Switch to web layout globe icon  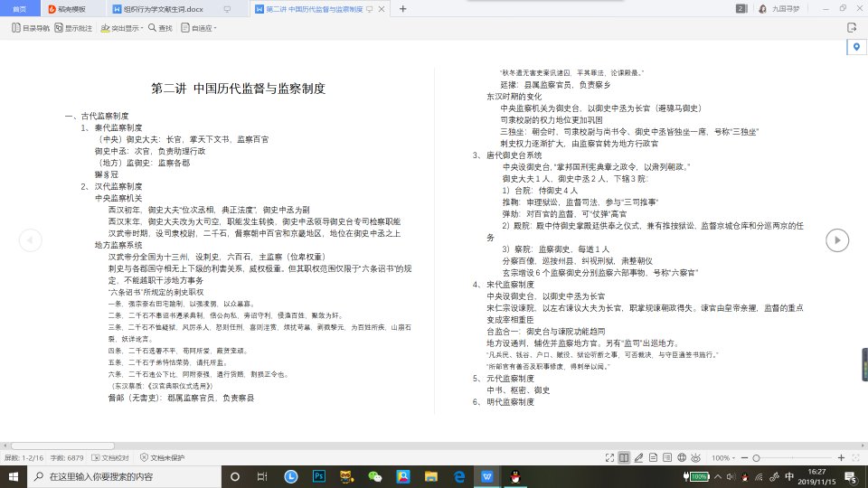click(x=682, y=457)
